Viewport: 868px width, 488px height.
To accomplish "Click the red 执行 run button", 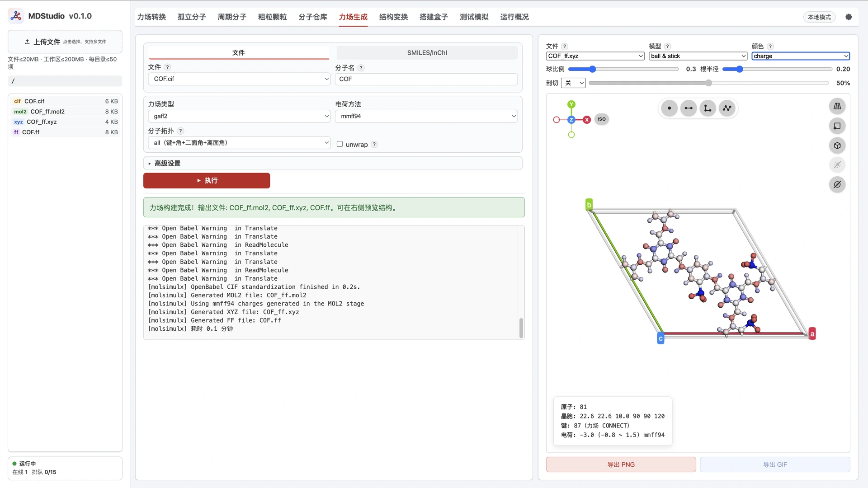I will (207, 181).
